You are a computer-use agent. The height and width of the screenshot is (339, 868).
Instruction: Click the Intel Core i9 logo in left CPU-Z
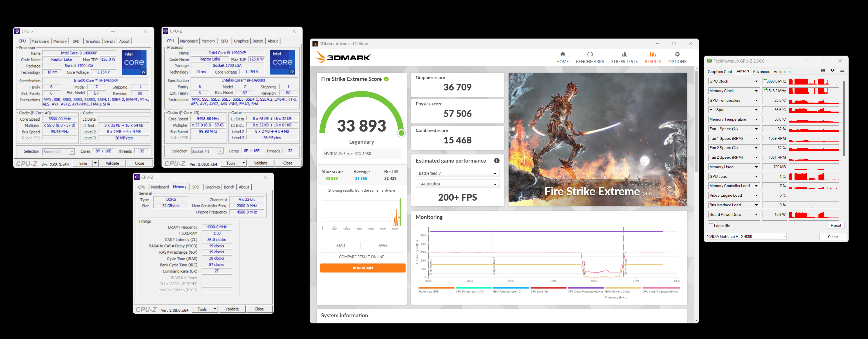coord(134,62)
